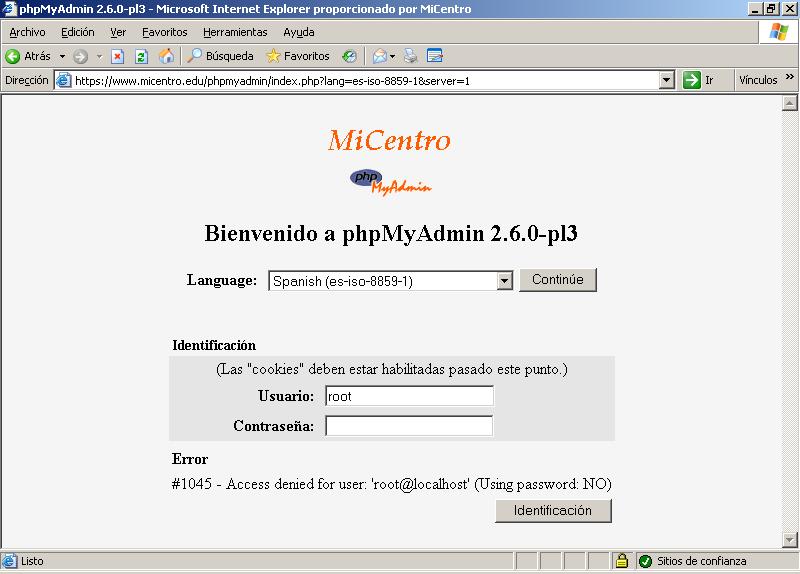Click the page icon in address bar

[63, 80]
